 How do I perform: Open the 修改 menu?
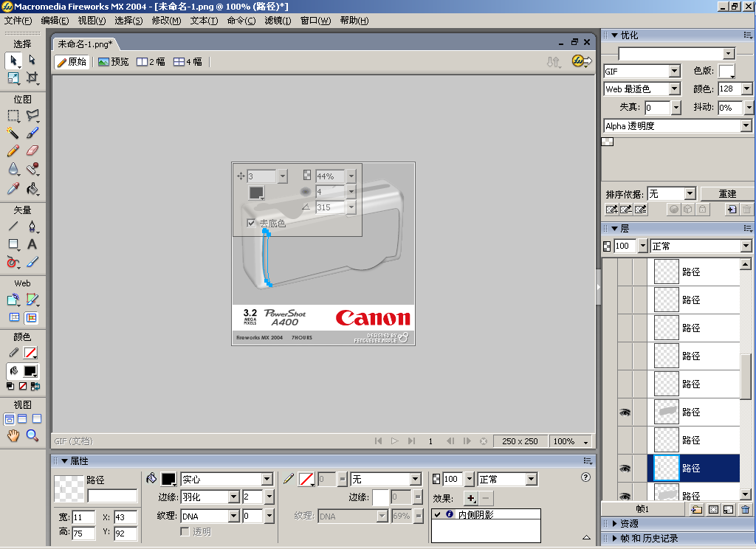coord(166,20)
